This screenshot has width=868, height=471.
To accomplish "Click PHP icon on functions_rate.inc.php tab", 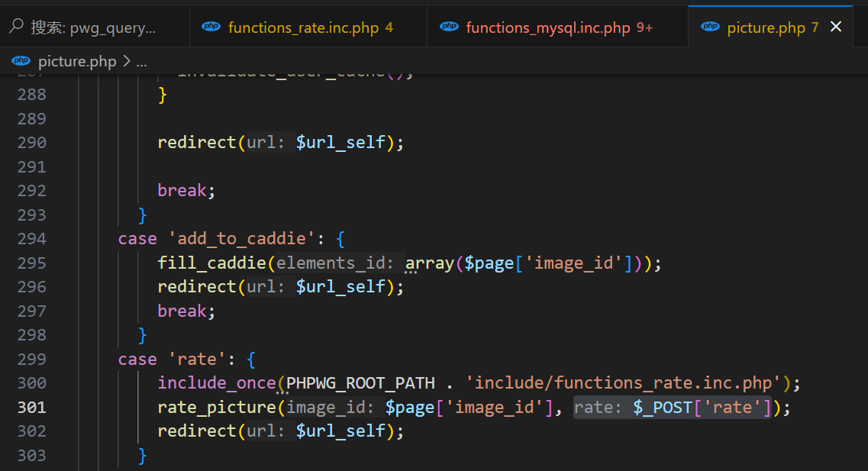I will [211, 27].
